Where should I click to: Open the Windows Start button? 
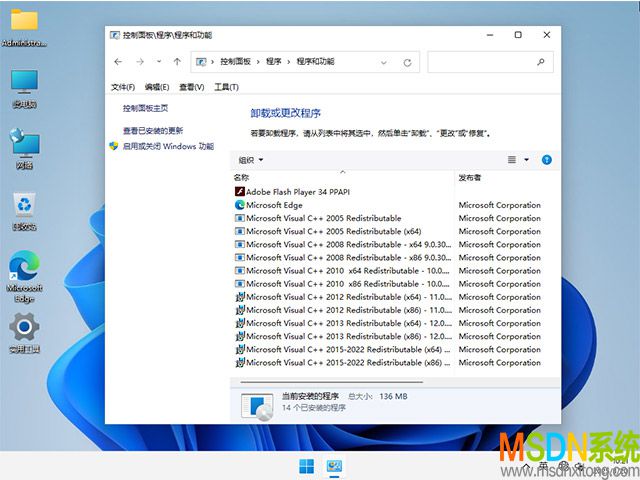(307, 466)
